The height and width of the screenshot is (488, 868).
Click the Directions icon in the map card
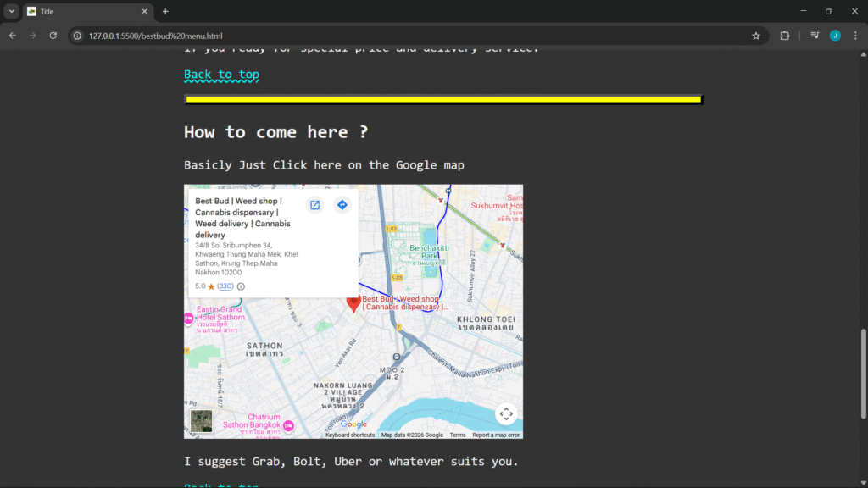point(342,205)
